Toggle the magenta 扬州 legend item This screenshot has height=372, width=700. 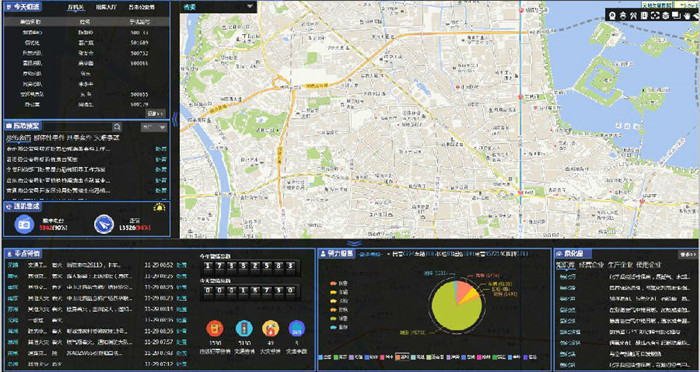pos(483,357)
